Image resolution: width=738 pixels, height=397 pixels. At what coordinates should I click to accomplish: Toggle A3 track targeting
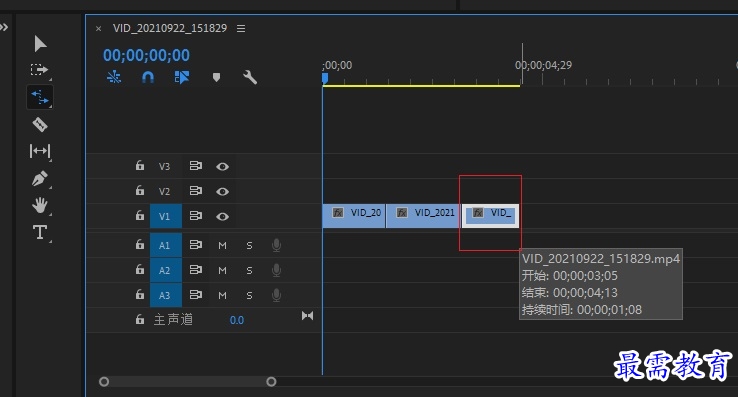166,295
